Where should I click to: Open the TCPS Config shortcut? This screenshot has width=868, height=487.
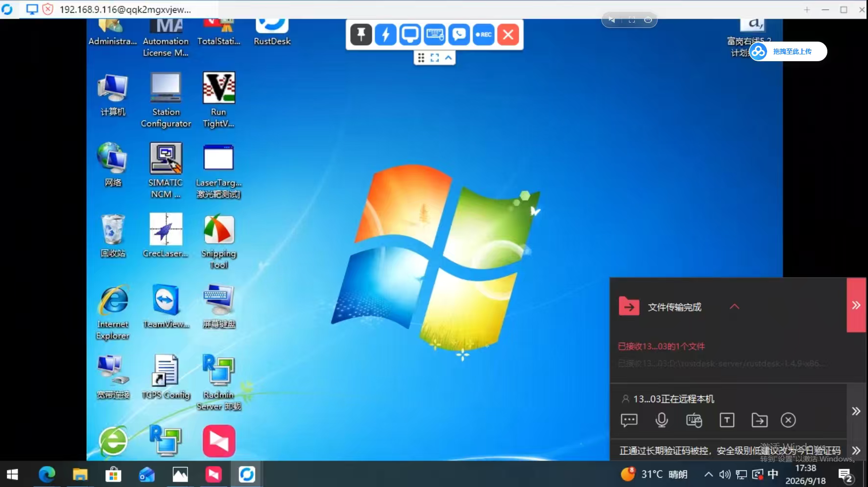coord(166,377)
